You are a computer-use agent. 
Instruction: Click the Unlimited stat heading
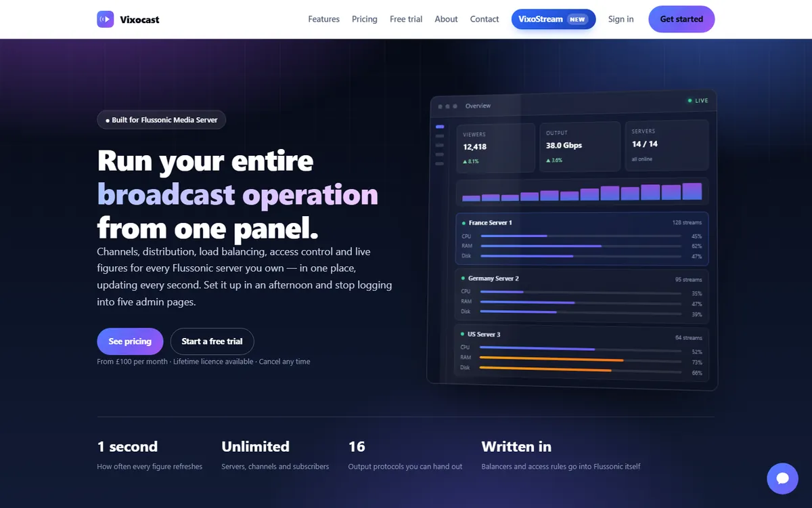tap(256, 446)
